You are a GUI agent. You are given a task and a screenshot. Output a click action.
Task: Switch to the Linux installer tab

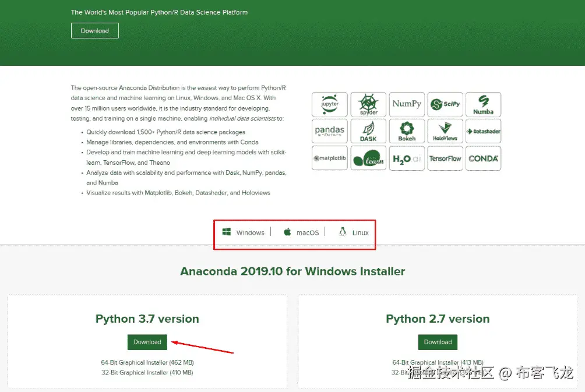click(x=354, y=232)
